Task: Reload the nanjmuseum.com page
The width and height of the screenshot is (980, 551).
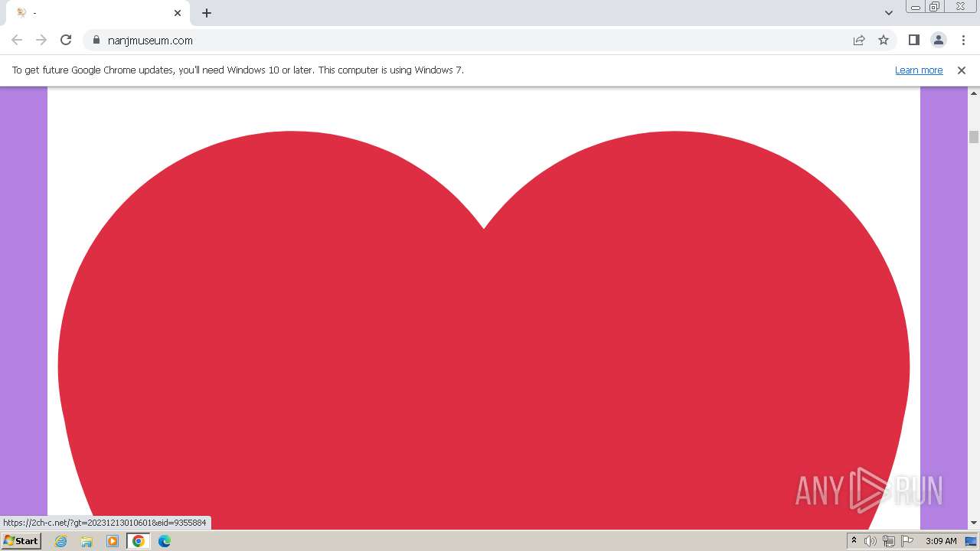Action: (x=66, y=40)
